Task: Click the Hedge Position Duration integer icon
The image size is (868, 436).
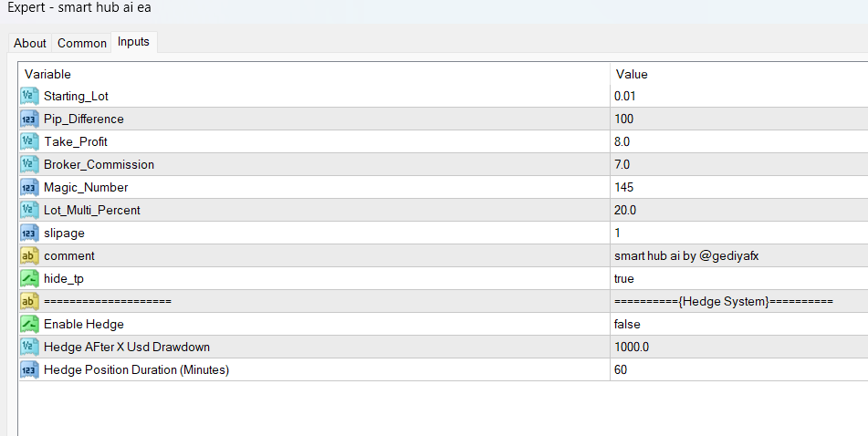Action: click(x=28, y=369)
